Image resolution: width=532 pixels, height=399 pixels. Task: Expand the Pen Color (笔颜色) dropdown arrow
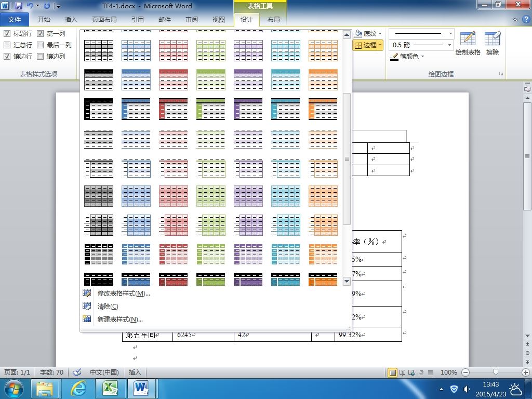tap(423, 56)
